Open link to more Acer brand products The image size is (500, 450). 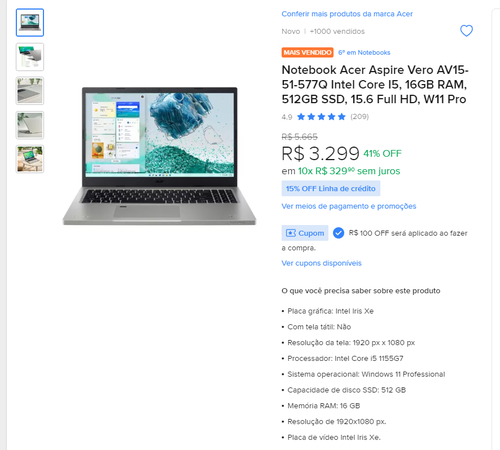347,14
